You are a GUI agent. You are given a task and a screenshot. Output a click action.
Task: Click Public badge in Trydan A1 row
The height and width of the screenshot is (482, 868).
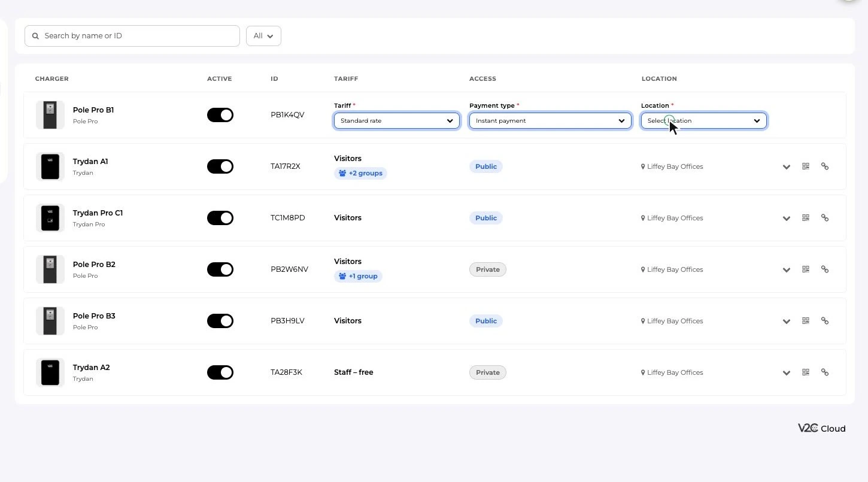click(x=486, y=166)
